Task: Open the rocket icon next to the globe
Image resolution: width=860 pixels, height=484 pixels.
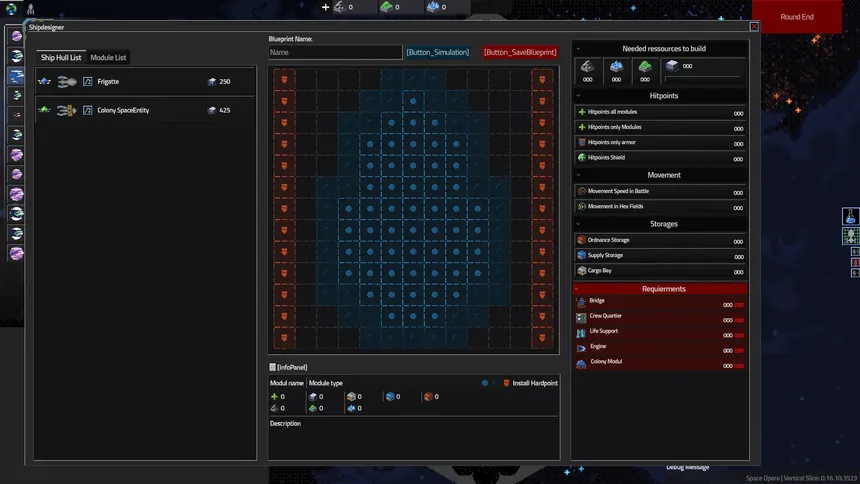Action: 31,9
